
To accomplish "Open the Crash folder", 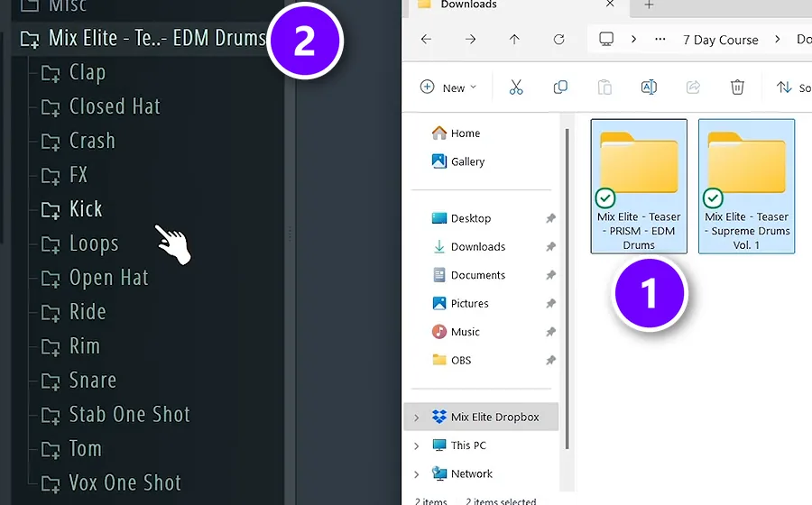I will pos(92,141).
